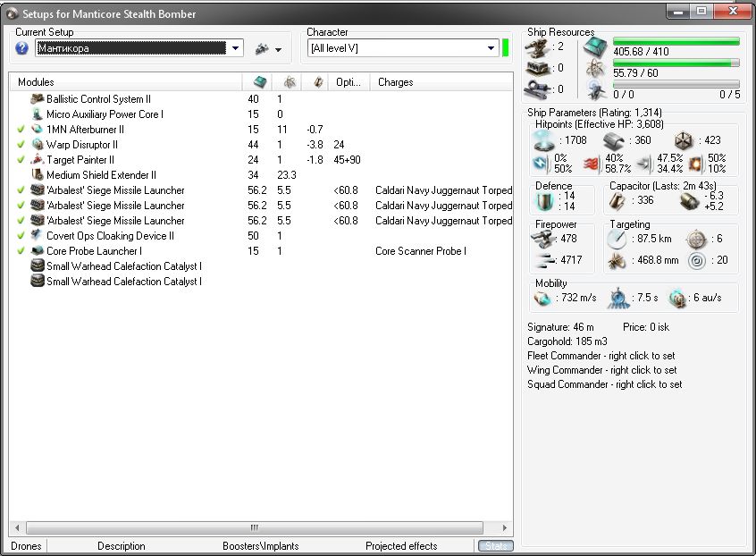Click the Signature: 46 m text
The image size is (756, 556).
(x=560, y=327)
